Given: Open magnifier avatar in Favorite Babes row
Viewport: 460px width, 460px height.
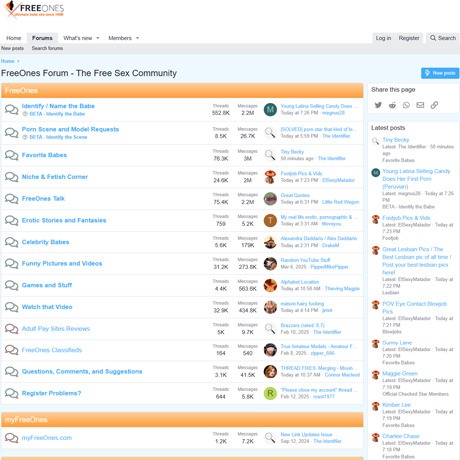Looking at the screenshot, I should pos(270,155).
